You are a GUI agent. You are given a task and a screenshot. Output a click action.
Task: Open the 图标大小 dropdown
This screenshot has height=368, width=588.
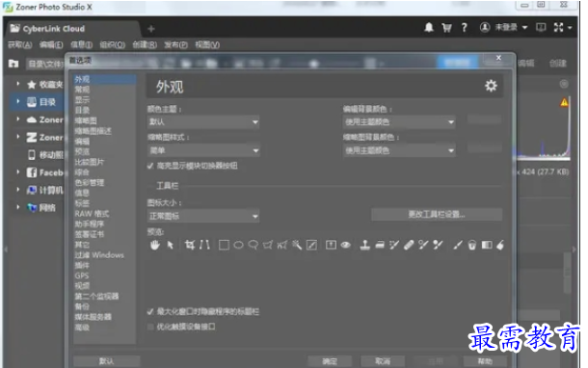click(x=202, y=216)
